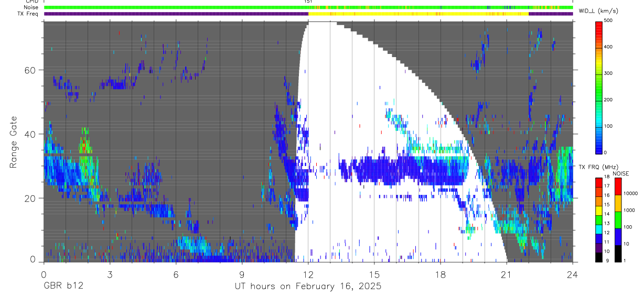Click the 60 tick on Range Gate axis
This screenshot has width=644, height=297.
[x=31, y=70]
